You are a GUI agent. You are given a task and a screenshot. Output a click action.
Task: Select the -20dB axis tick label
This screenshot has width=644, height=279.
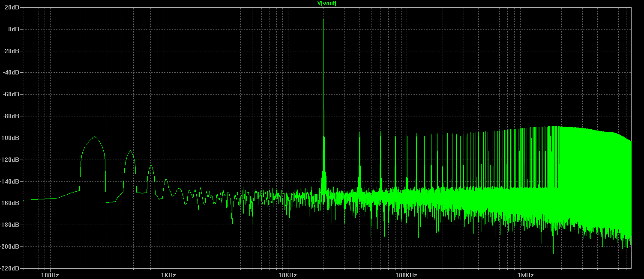pyautogui.click(x=12, y=51)
